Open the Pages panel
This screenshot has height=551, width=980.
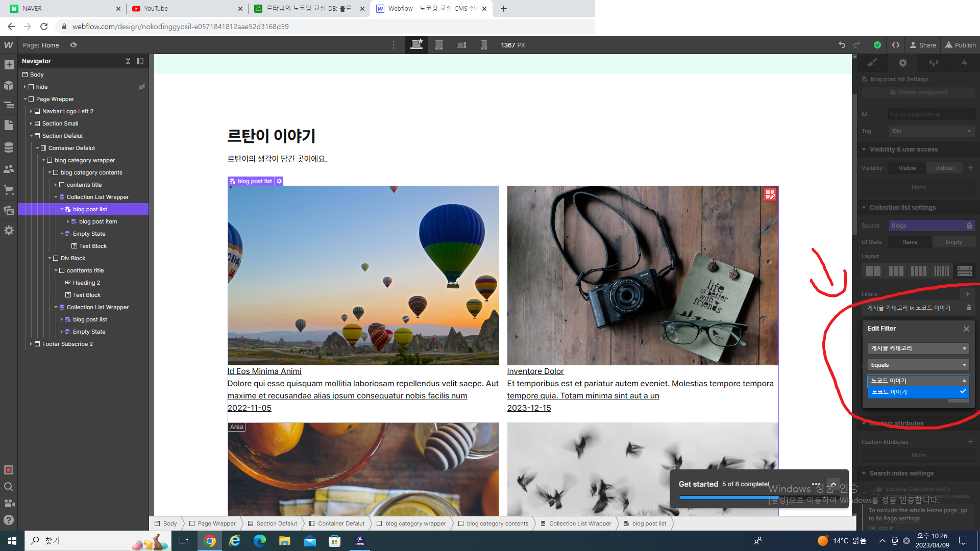tap(9, 125)
